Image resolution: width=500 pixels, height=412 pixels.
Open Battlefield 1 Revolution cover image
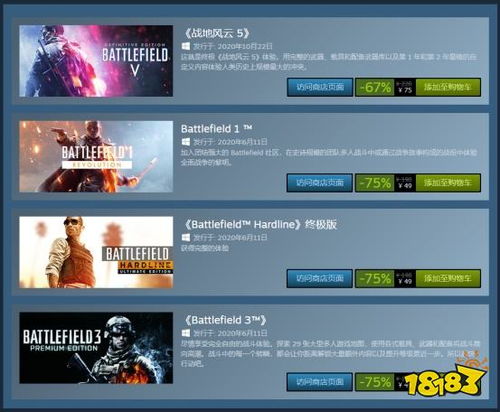coord(96,156)
